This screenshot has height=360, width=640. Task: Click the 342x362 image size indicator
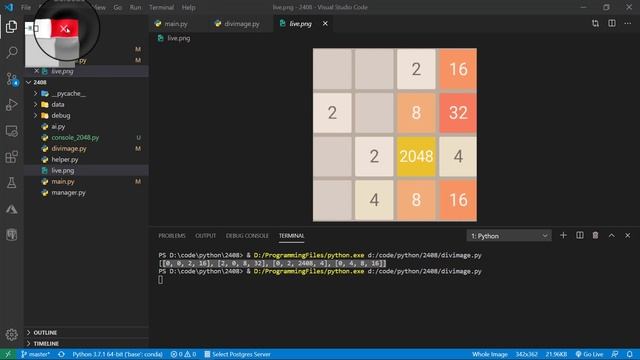tap(527, 354)
